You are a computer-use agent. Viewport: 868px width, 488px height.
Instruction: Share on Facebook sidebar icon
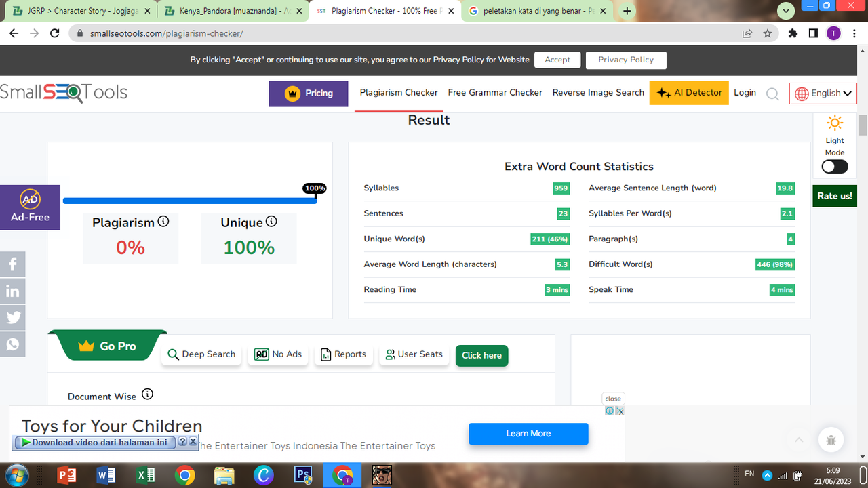click(x=13, y=264)
